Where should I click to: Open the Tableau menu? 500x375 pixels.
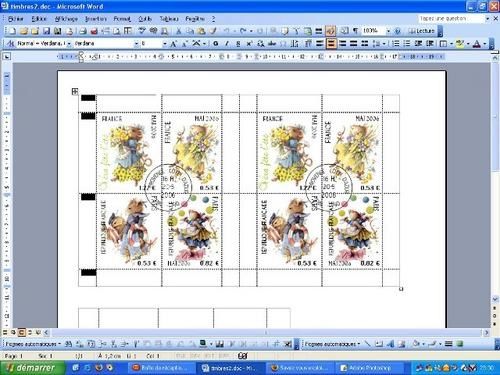(x=169, y=19)
